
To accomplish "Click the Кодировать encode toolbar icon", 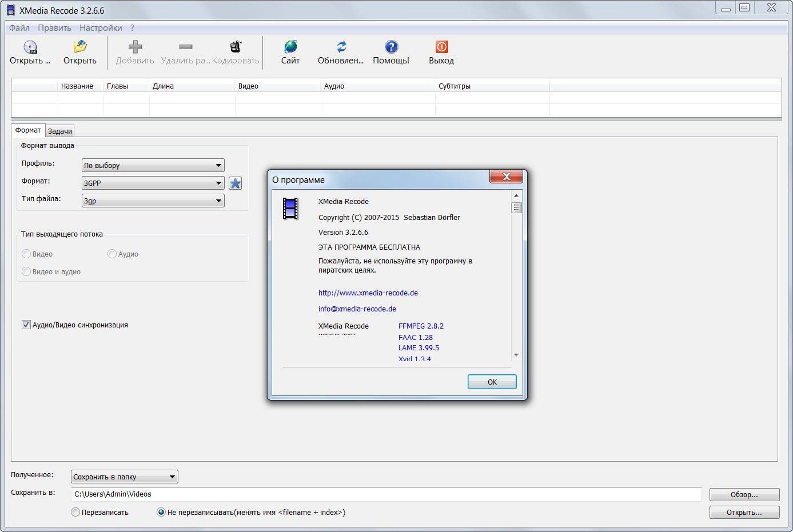I will 236,47.
